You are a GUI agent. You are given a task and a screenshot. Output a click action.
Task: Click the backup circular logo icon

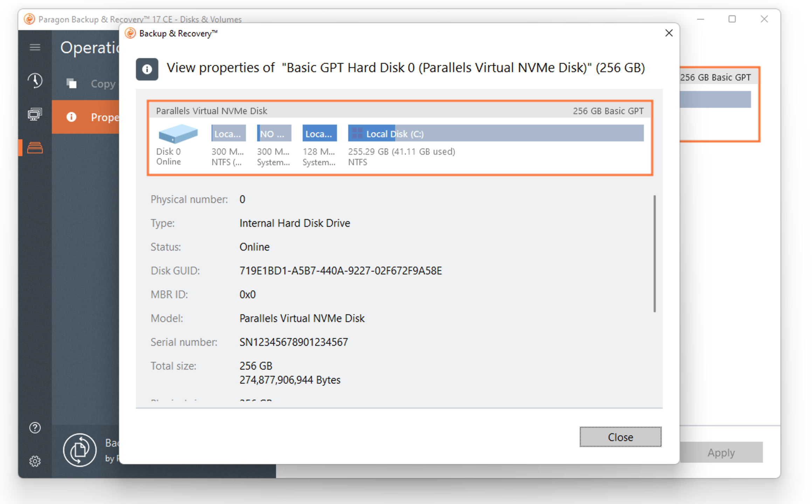pos(80,450)
